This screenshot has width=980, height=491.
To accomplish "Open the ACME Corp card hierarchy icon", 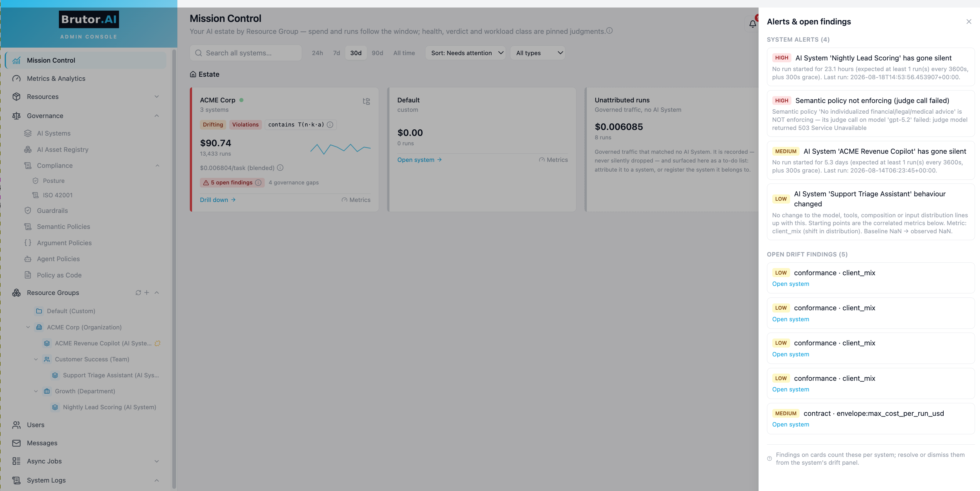I will pos(366,101).
